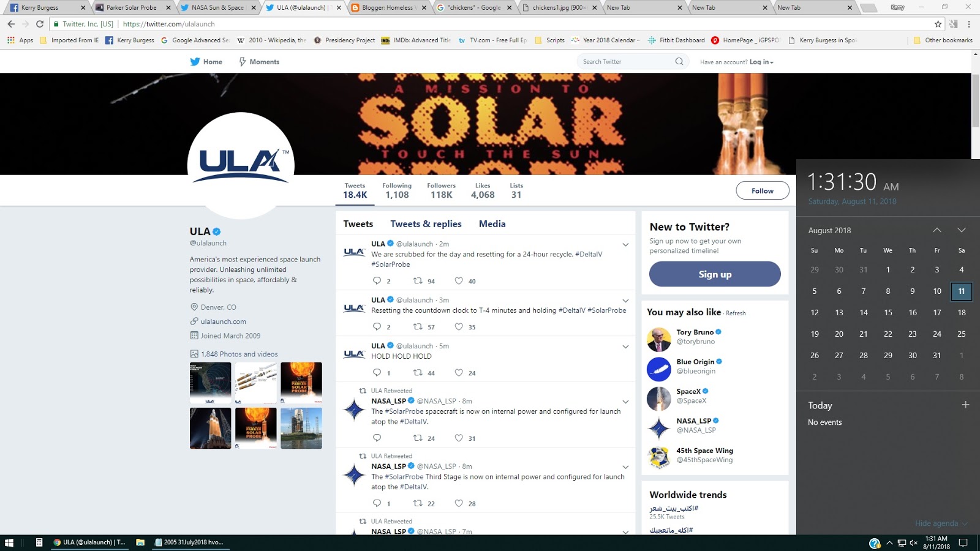Like the SolarProbe Third Stage tweet

click(x=459, y=503)
